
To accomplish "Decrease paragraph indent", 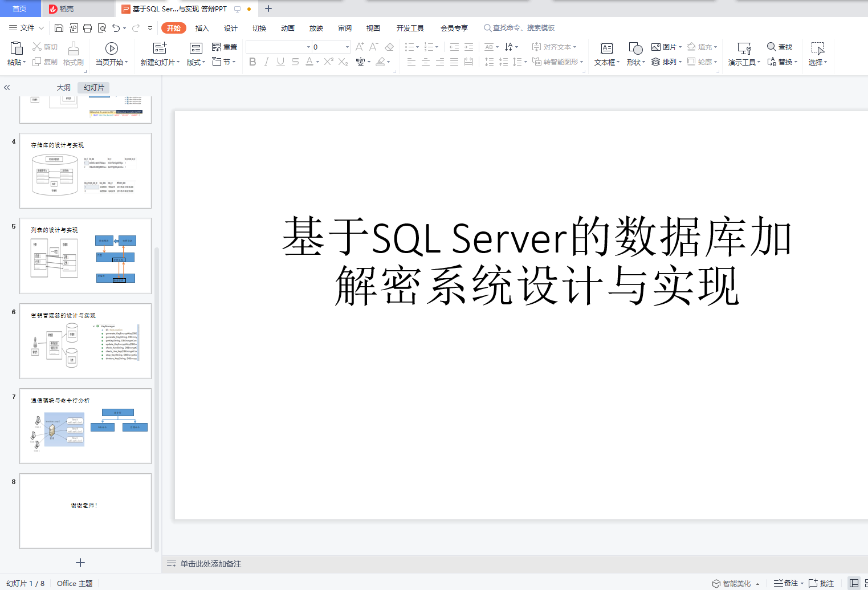I will (x=454, y=47).
